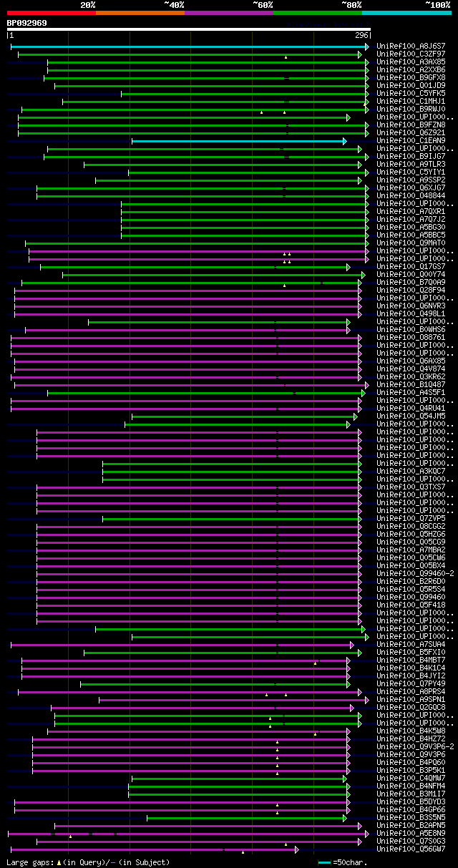458x868 pixels.
Task: Click hit UniRef100_Q8CGG2
Action: [411, 526]
